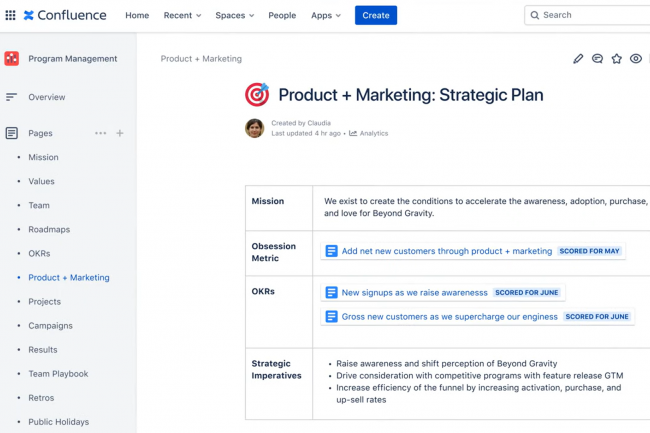650x433 pixels.
Task: Expand the Apps dropdown menu
Action: 325,15
